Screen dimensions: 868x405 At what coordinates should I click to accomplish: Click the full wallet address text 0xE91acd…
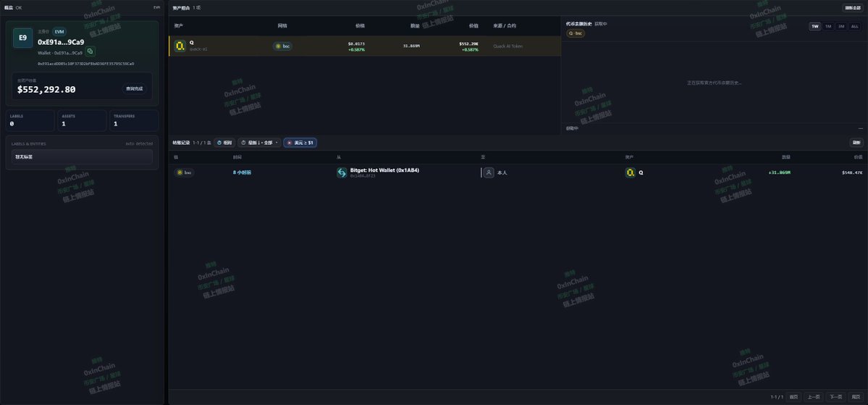pos(86,64)
